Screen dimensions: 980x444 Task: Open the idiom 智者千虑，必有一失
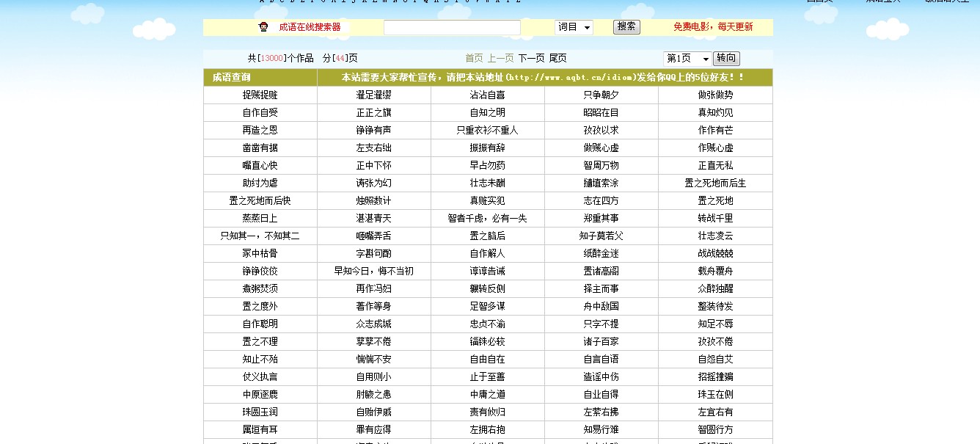[x=488, y=219]
